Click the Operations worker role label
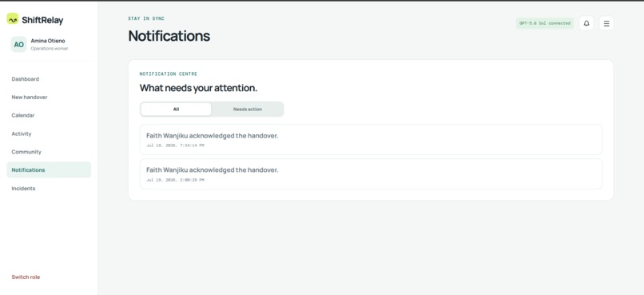 point(50,49)
